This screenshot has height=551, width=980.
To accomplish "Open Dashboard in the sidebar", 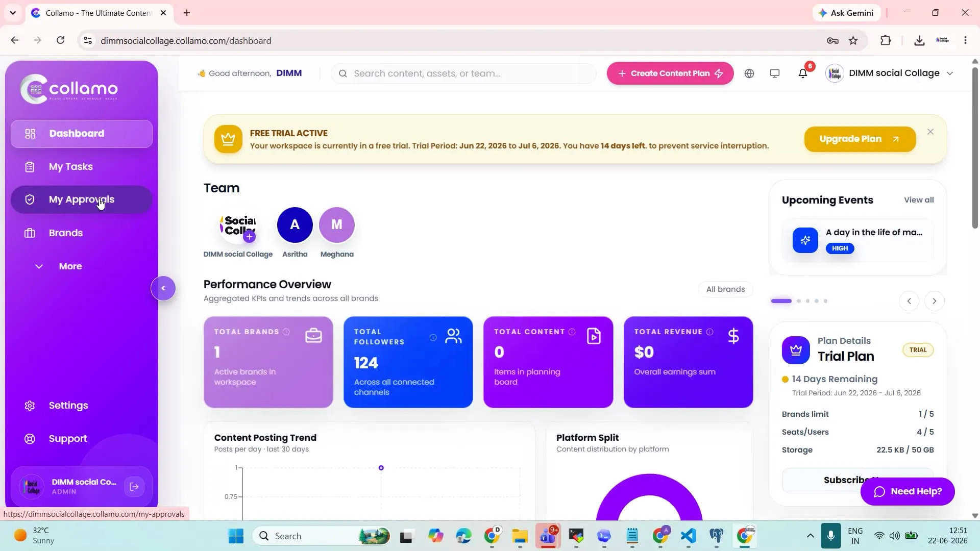I will 82,134.
